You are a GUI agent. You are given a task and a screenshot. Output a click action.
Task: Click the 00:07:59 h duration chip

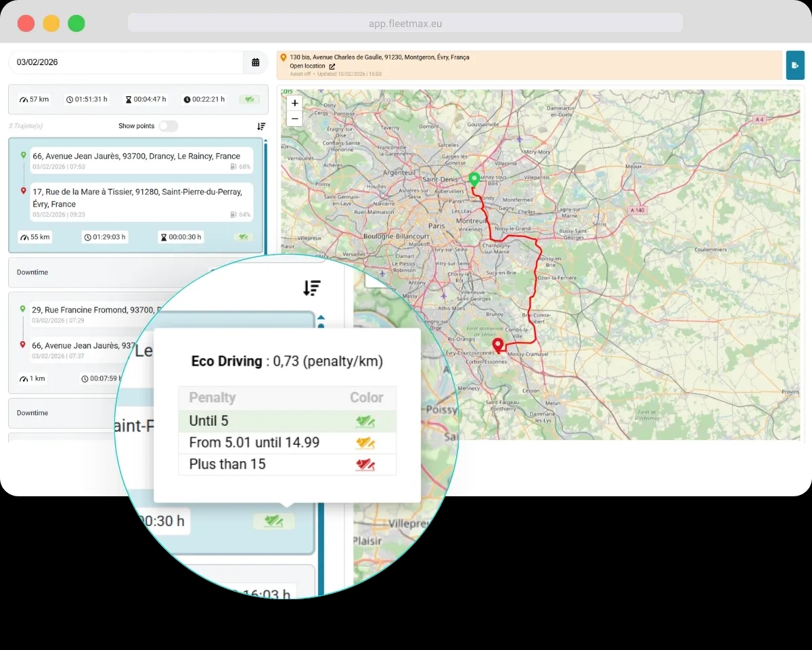tap(100, 378)
